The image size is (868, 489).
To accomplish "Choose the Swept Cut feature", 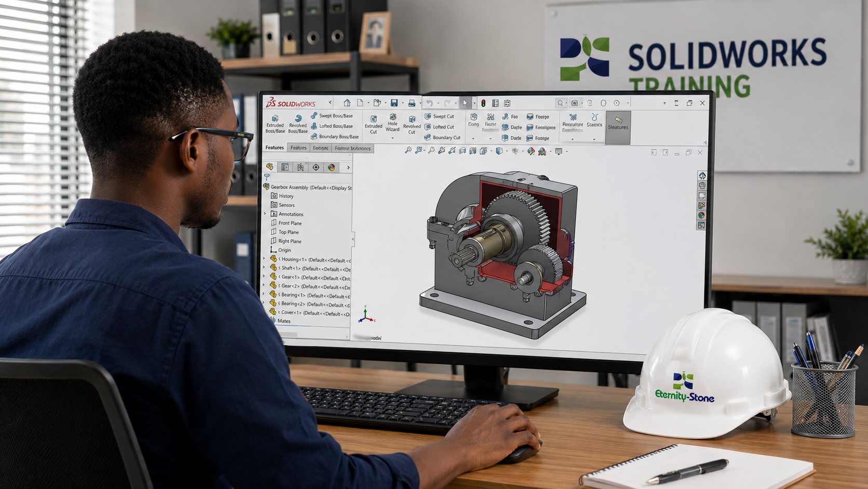I will click(439, 116).
